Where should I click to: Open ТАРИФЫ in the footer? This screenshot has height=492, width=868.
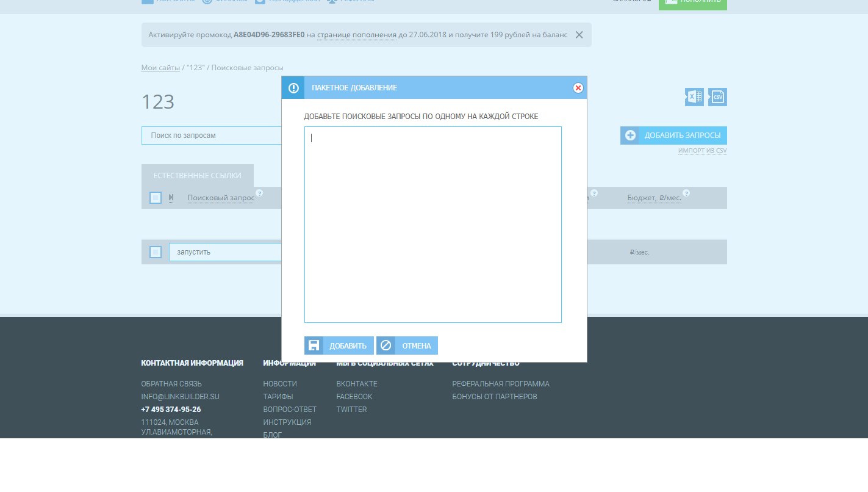(278, 397)
